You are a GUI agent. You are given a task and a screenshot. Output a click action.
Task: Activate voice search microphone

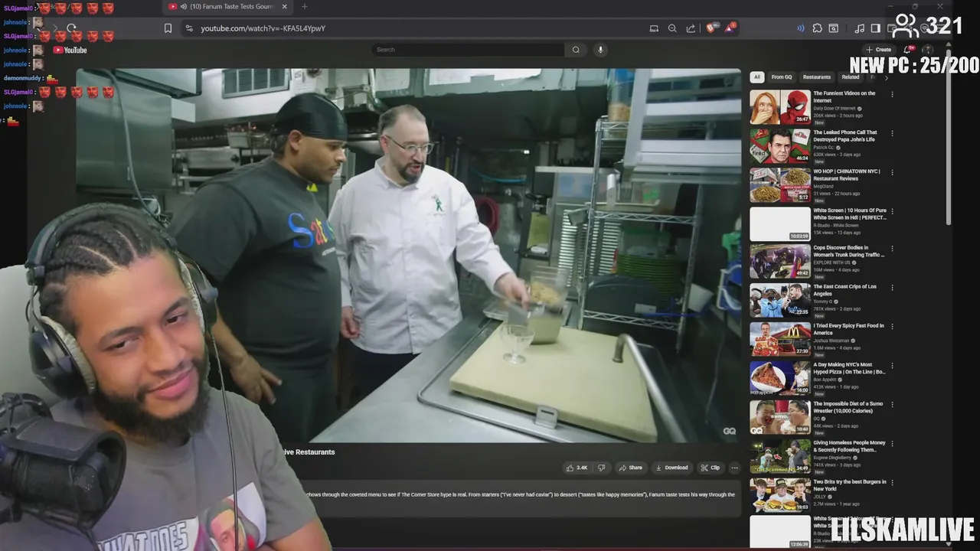click(600, 50)
